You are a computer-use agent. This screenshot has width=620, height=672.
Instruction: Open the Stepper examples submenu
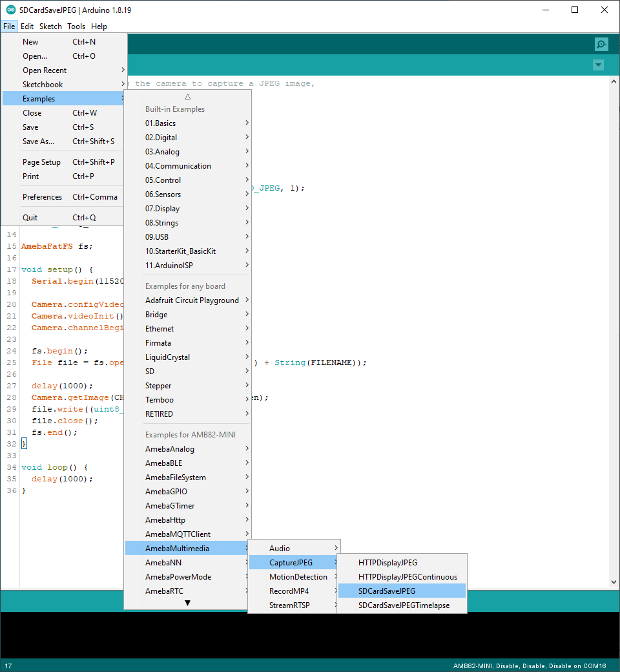coord(188,385)
